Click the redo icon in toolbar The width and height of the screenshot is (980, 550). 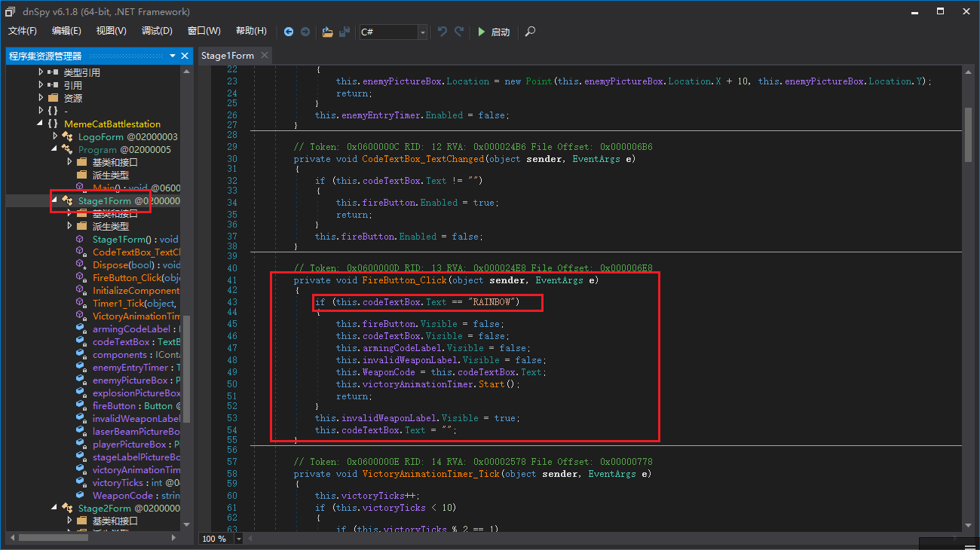(x=459, y=32)
